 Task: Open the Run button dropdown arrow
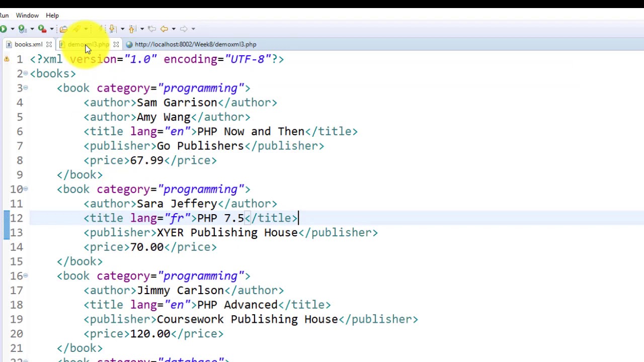click(x=13, y=29)
